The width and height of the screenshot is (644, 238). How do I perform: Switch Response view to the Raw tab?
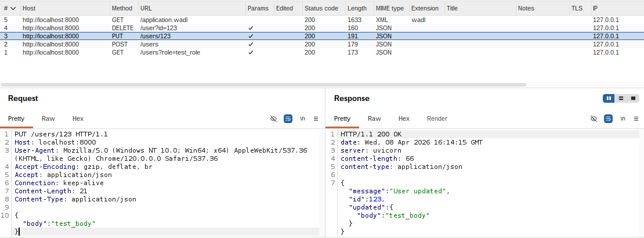click(374, 119)
